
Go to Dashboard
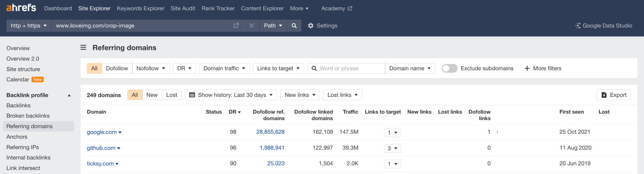click(58, 8)
